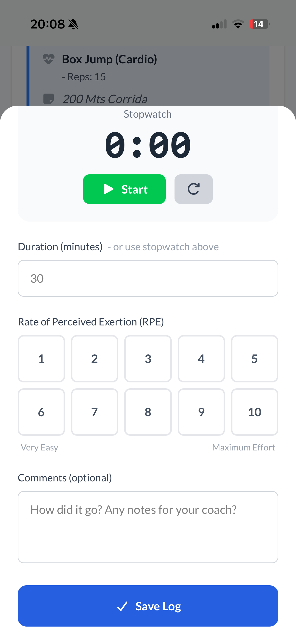This screenshot has width=296, height=644.
Task: Tap the muted notifications bell in status bar
Action: pos(74,24)
